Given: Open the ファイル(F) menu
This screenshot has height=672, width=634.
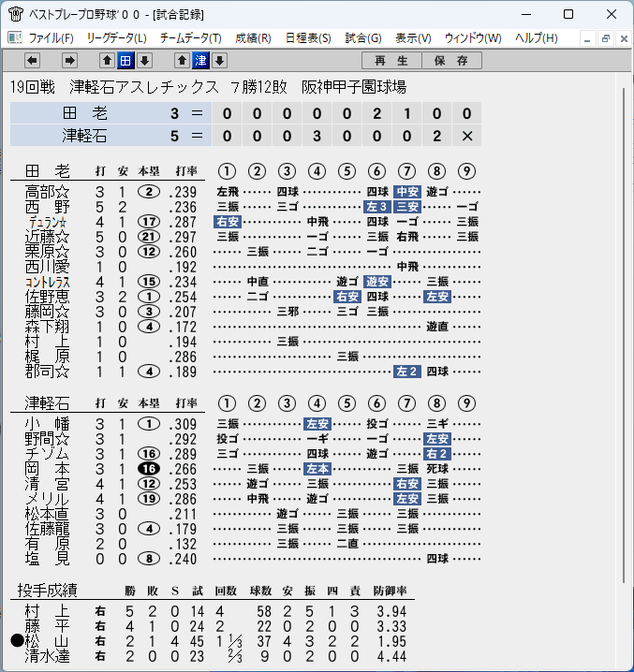Looking at the screenshot, I should coord(51,38).
